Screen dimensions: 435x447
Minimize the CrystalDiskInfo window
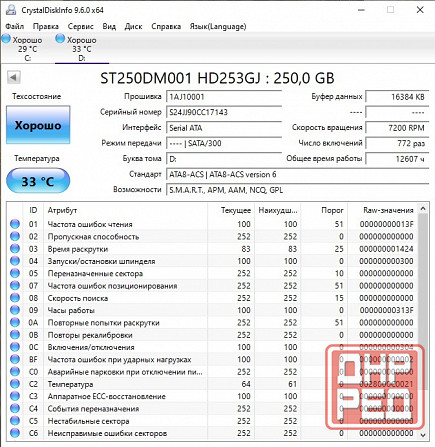(361, 10)
